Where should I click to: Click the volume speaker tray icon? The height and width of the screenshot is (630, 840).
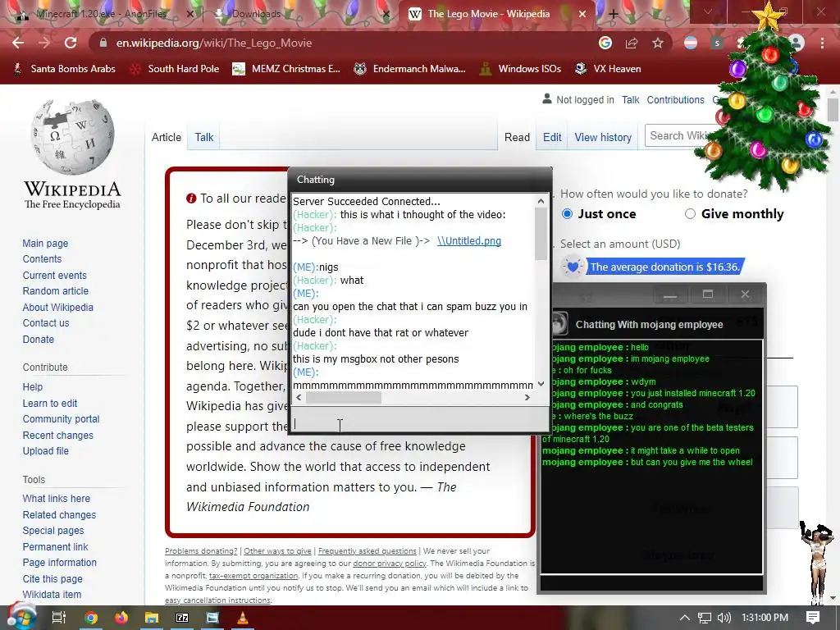[x=724, y=618]
